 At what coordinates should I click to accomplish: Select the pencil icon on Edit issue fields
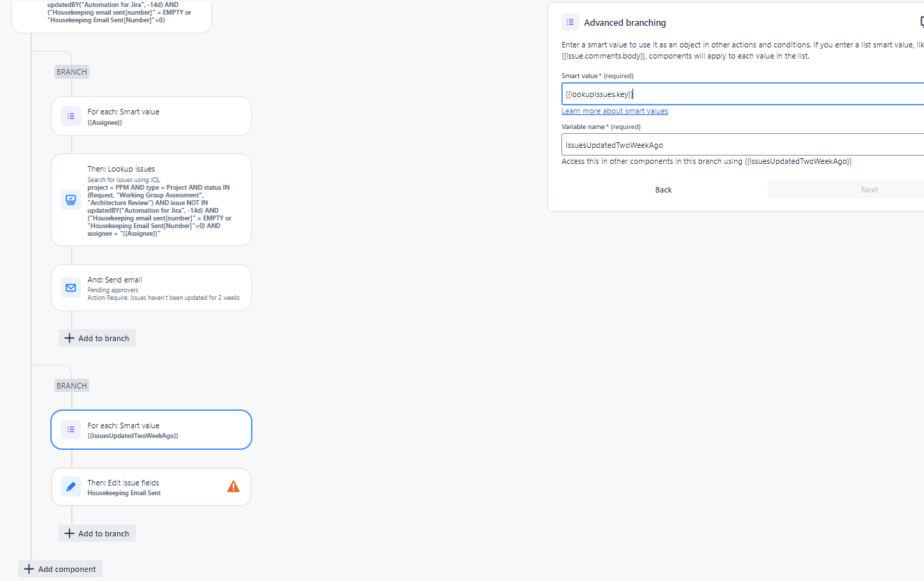click(70, 486)
